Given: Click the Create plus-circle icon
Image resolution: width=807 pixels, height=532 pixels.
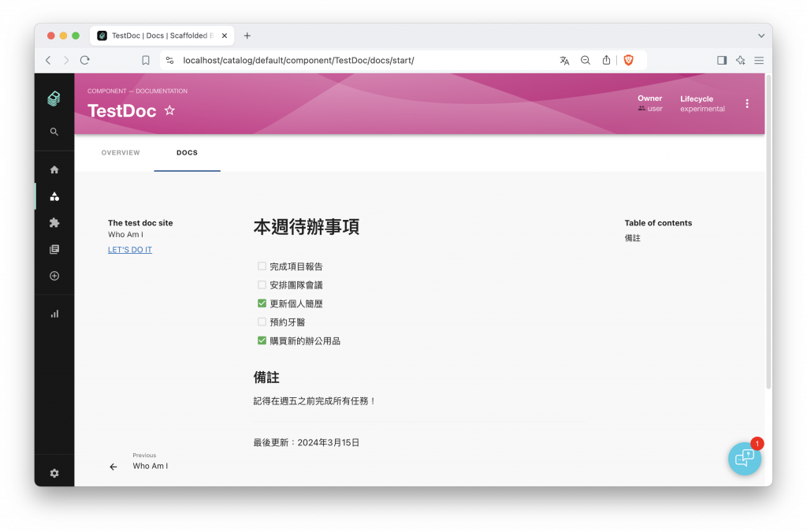Looking at the screenshot, I should tap(54, 276).
